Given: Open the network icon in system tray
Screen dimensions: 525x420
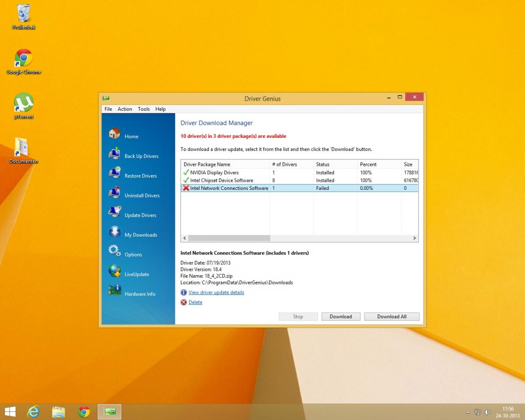Looking at the screenshot, I should pyautogui.click(x=478, y=412).
